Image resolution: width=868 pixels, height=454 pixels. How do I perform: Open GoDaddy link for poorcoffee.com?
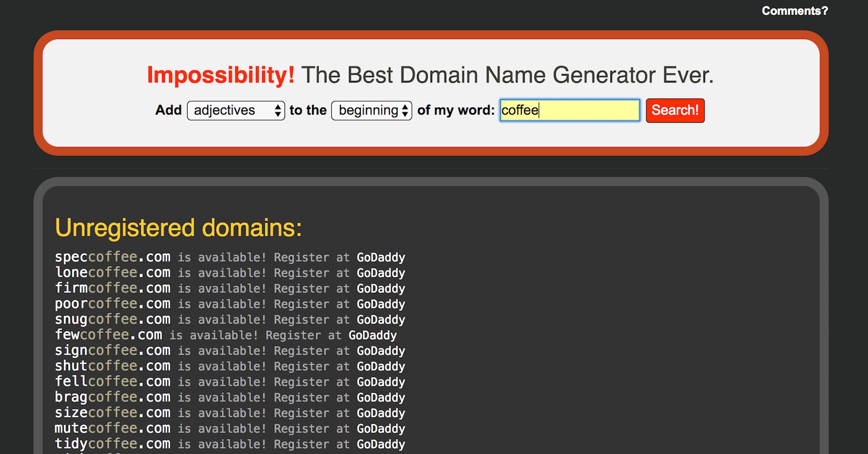(381, 305)
